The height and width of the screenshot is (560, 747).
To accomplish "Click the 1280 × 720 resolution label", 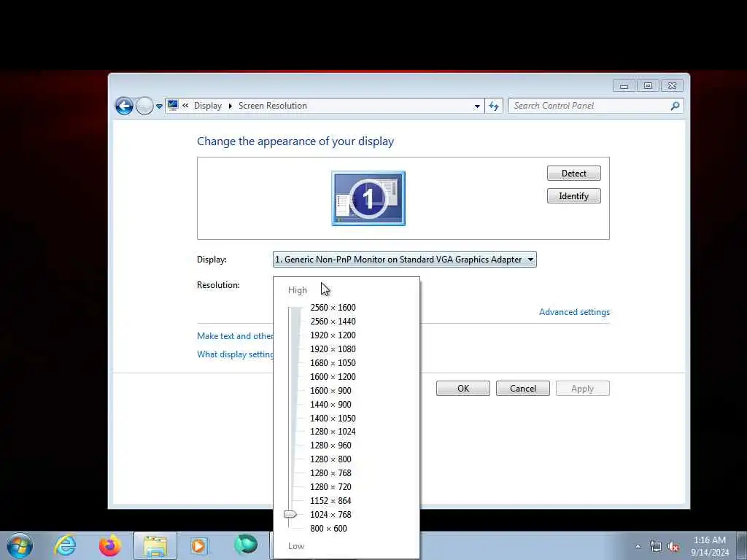I will point(330,486).
